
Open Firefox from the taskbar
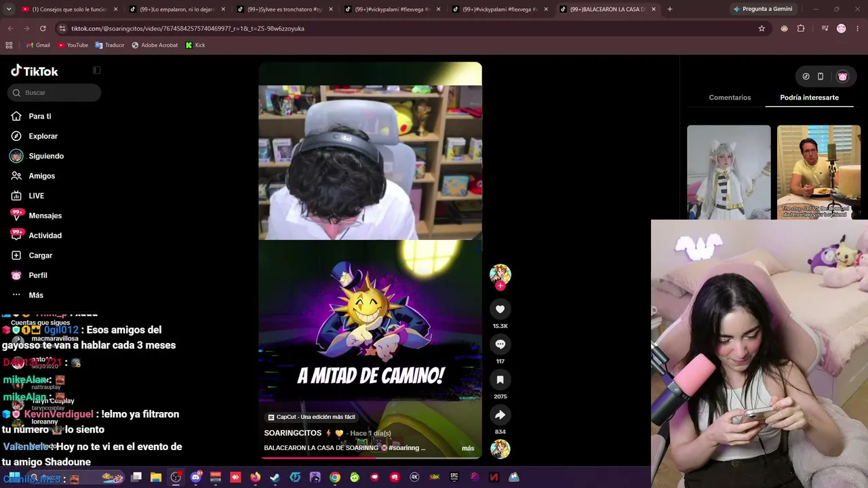tap(255, 477)
